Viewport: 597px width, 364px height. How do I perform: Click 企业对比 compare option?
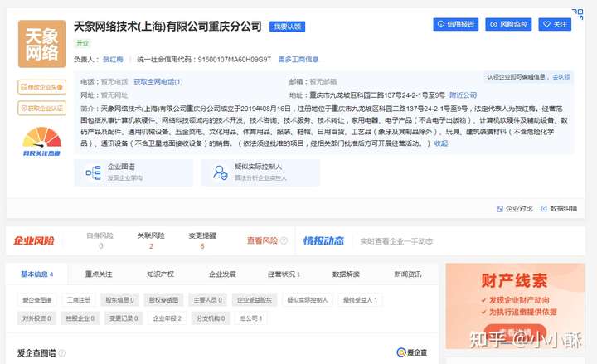(515, 209)
